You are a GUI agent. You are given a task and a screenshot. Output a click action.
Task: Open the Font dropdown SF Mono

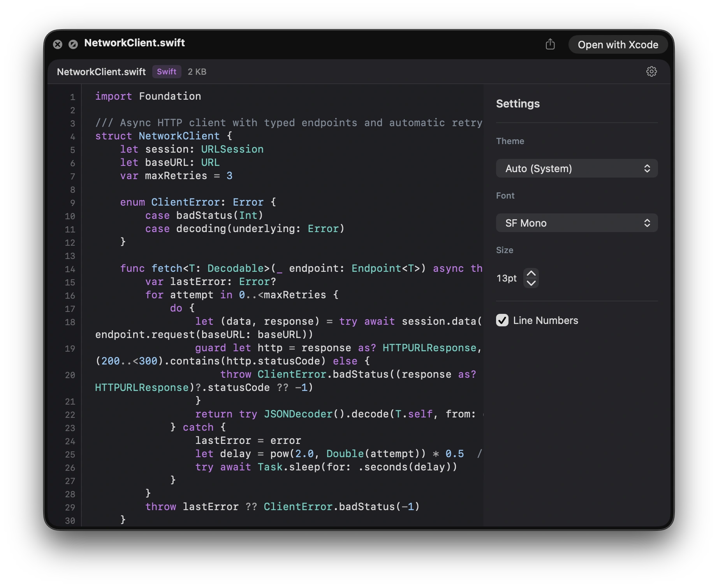(577, 223)
